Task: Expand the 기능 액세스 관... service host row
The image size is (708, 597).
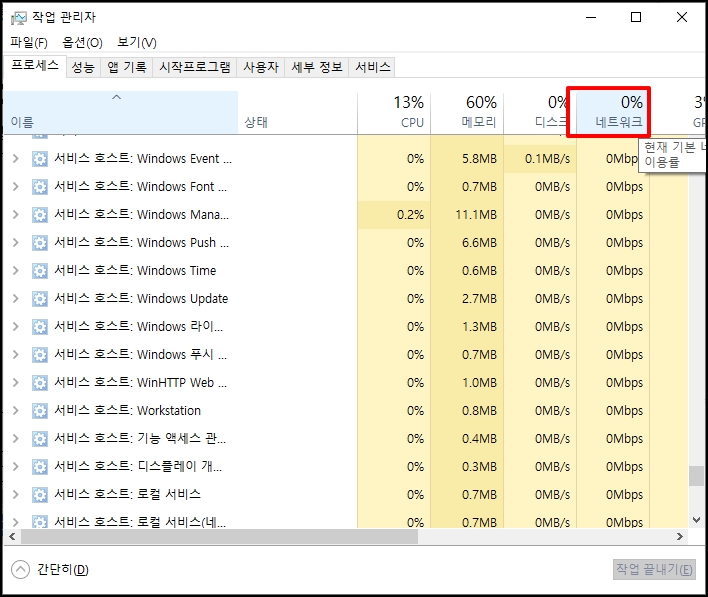Action: point(16,438)
